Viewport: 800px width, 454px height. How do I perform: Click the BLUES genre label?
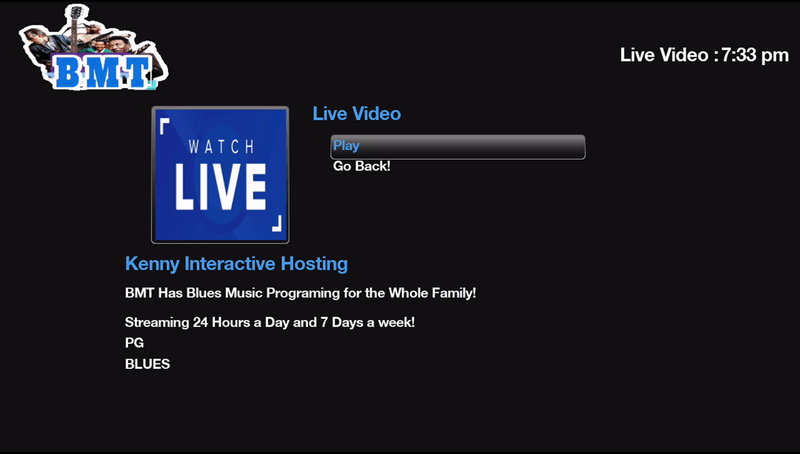[x=147, y=364]
